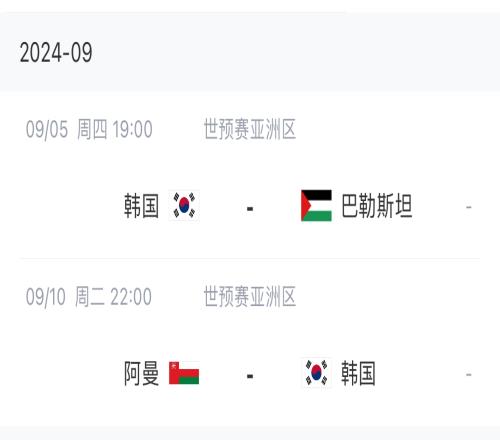Click the right-side dash on 阿曼-韩国 row
The image size is (500, 440).
coord(469,375)
